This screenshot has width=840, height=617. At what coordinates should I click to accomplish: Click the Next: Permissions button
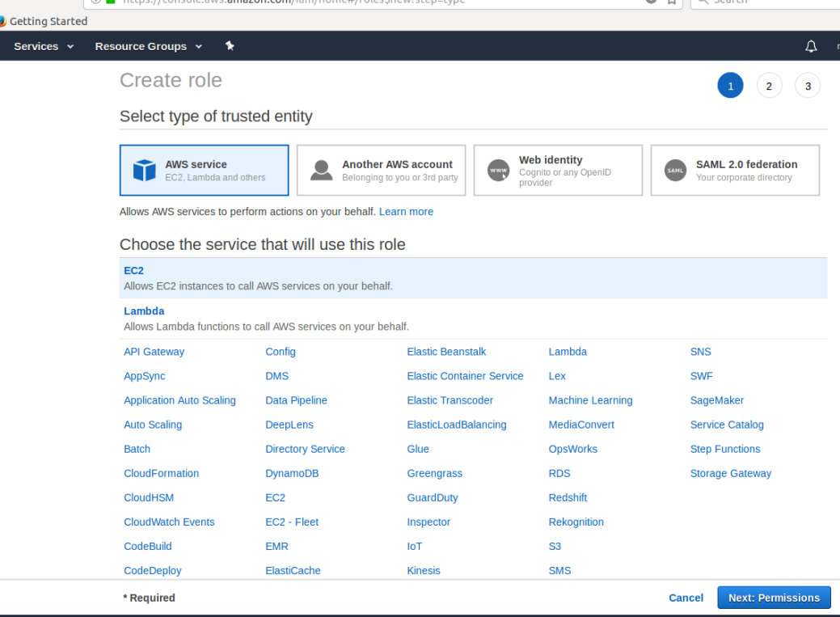click(774, 598)
